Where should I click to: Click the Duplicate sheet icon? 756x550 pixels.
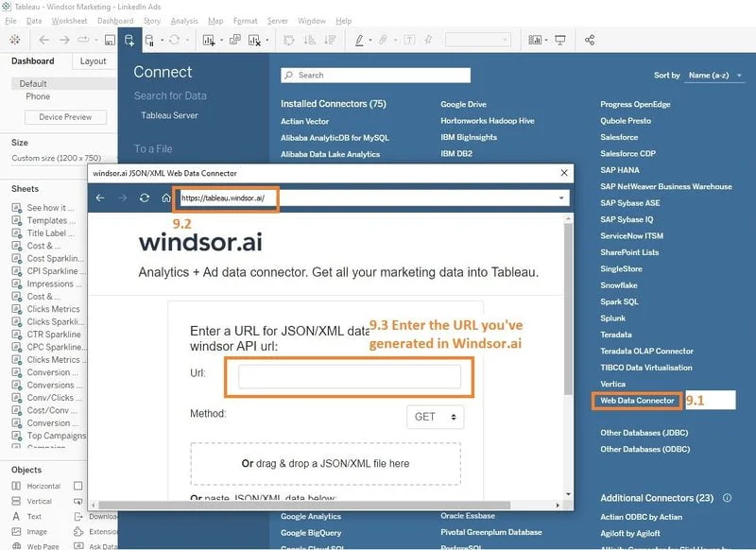(234, 40)
